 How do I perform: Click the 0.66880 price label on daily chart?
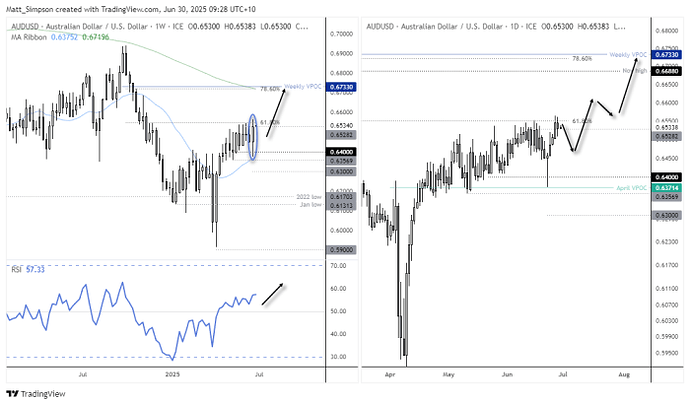[x=667, y=71]
